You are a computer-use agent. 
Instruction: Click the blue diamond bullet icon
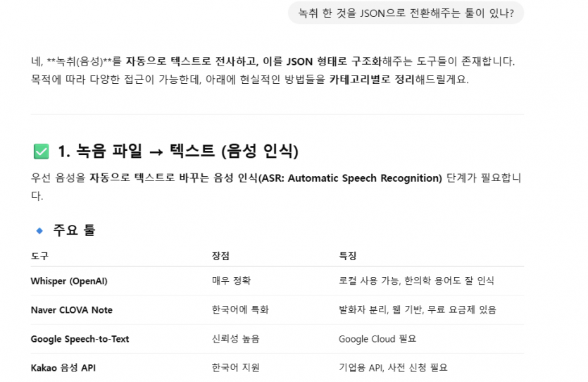click(39, 230)
